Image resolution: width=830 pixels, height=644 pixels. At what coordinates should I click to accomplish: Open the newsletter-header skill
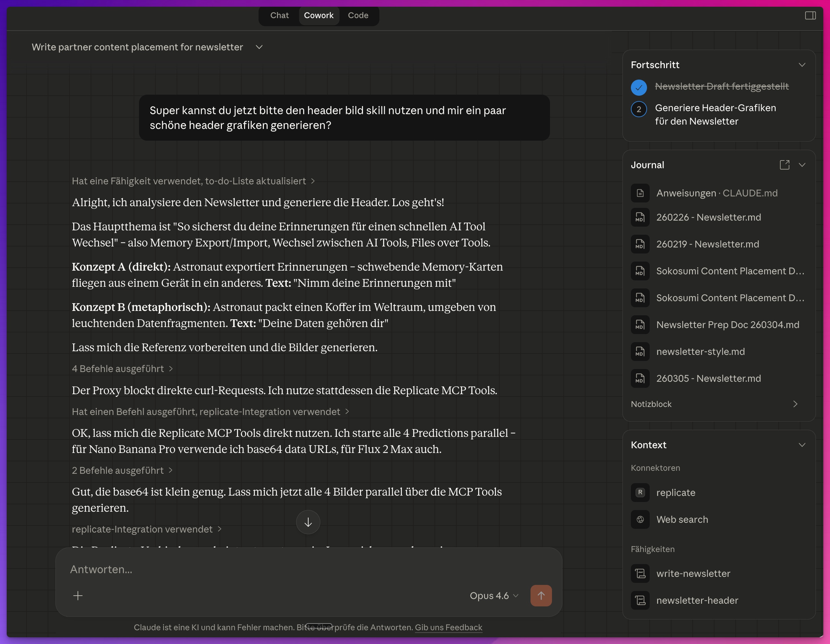697,600
